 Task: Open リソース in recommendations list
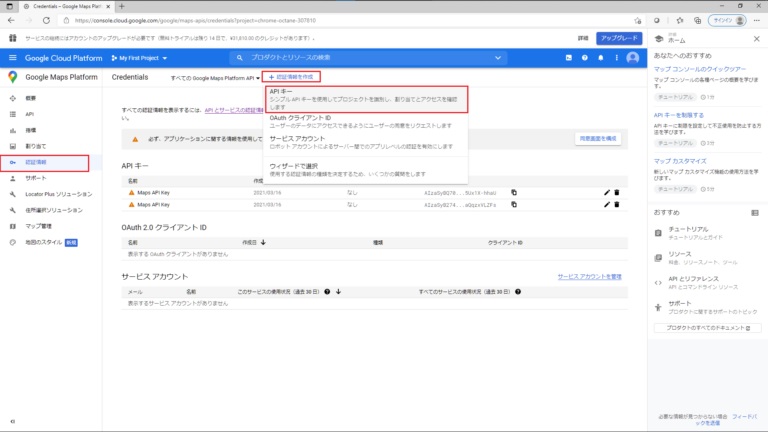707,258
